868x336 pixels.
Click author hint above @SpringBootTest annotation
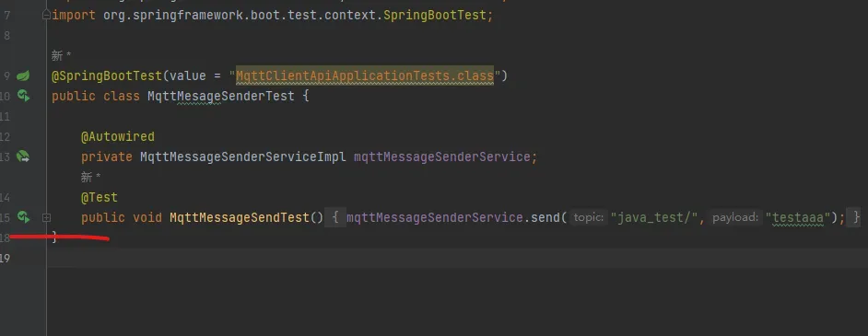tap(62, 55)
